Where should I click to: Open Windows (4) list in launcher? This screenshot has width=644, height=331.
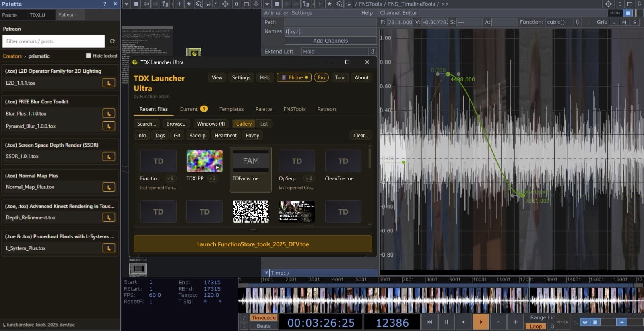(x=211, y=124)
